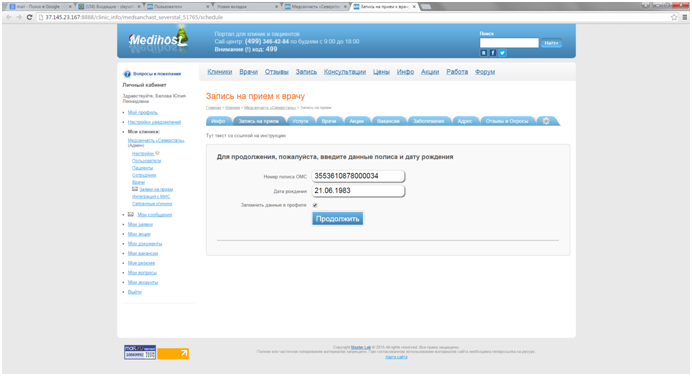Open the Отзывы и Опросы tab
Screen dimensions: 692x376
tap(507, 121)
